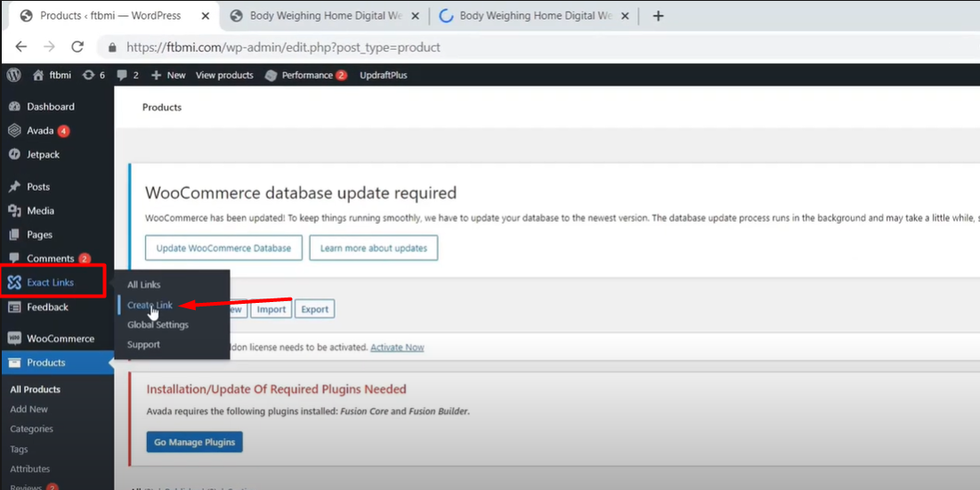Switch to the second browser tab
Image resolution: width=980 pixels, height=490 pixels.
click(x=325, y=16)
